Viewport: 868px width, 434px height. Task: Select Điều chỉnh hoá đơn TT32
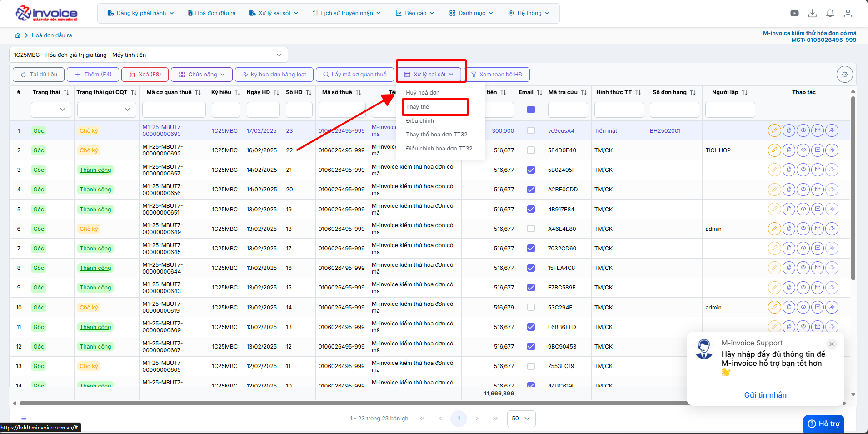(439, 149)
